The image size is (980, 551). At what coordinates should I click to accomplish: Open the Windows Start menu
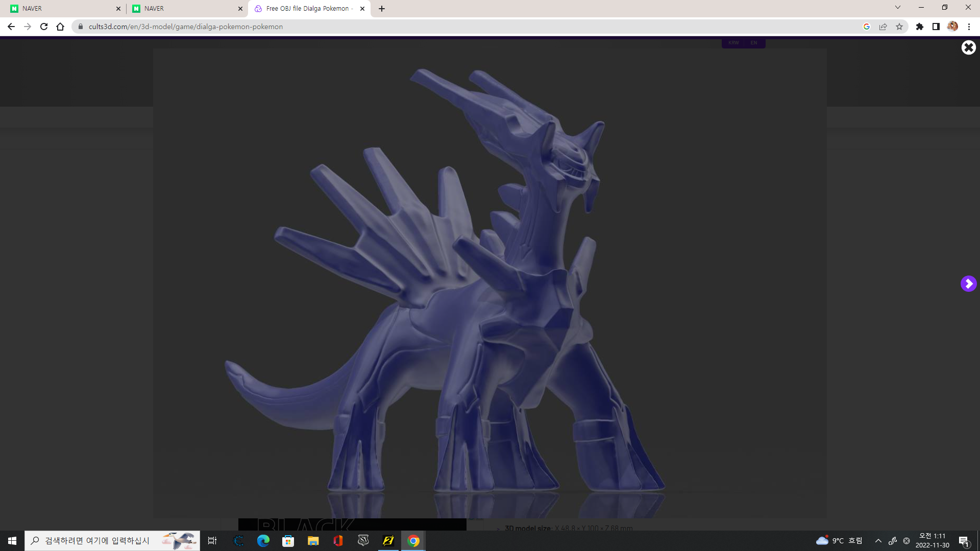coord(12,540)
